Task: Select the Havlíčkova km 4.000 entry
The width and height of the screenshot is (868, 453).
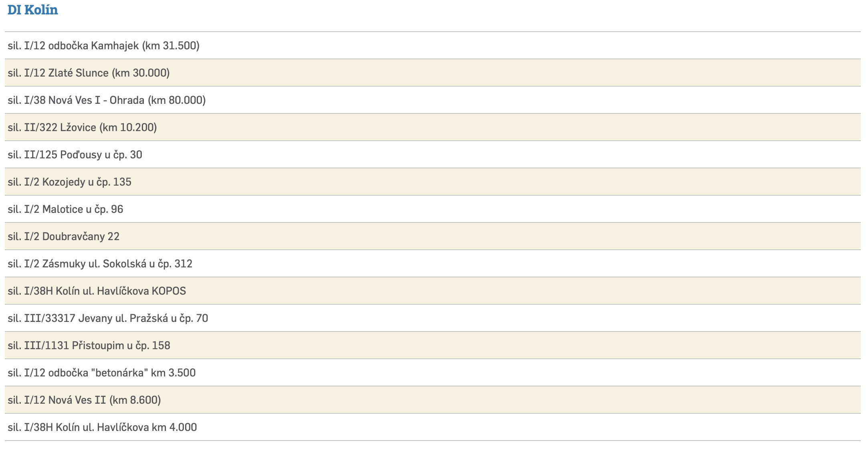Action: pyautogui.click(x=102, y=427)
